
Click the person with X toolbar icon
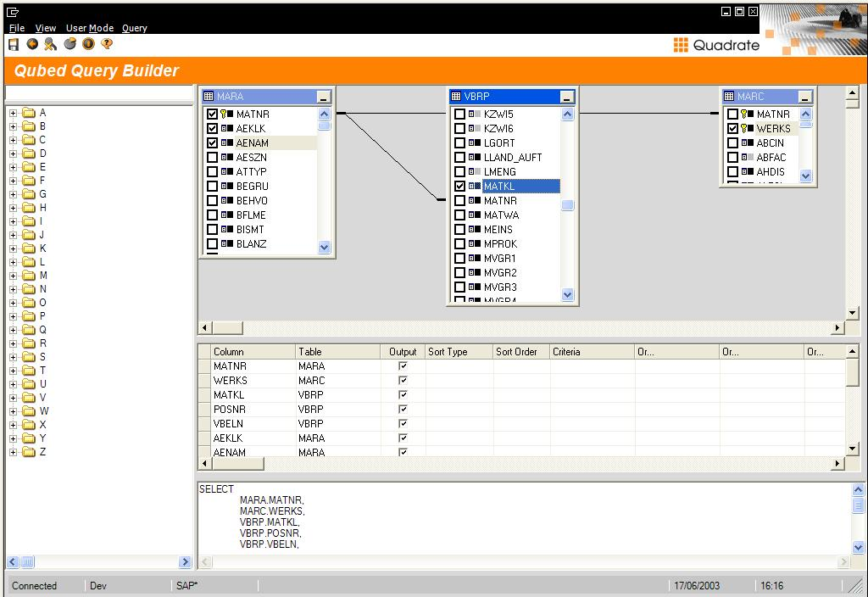[51, 44]
